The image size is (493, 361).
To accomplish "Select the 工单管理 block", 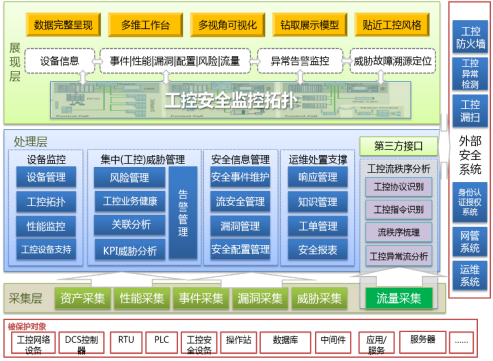I will click(318, 226).
